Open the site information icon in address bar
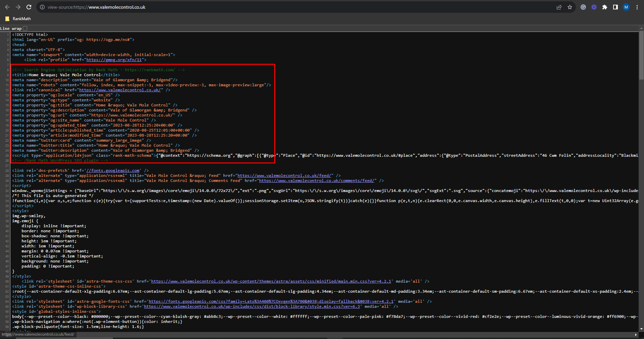644x339 pixels. (x=42, y=7)
